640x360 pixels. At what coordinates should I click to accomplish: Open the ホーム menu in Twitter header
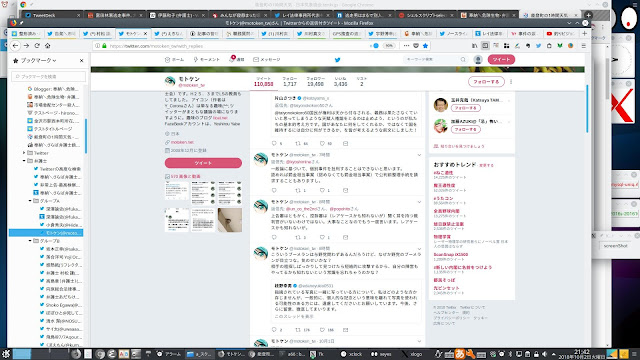[x=174, y=60]
